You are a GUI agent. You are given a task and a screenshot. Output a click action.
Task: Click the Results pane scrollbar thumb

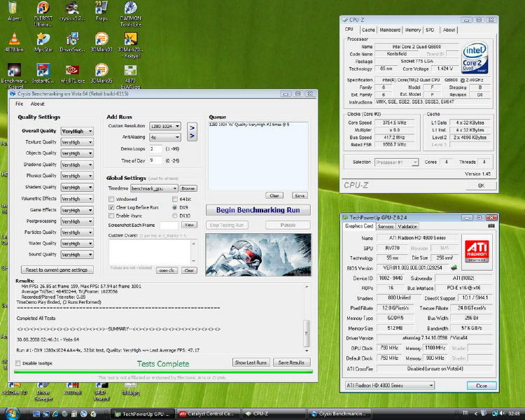[306, 333]
